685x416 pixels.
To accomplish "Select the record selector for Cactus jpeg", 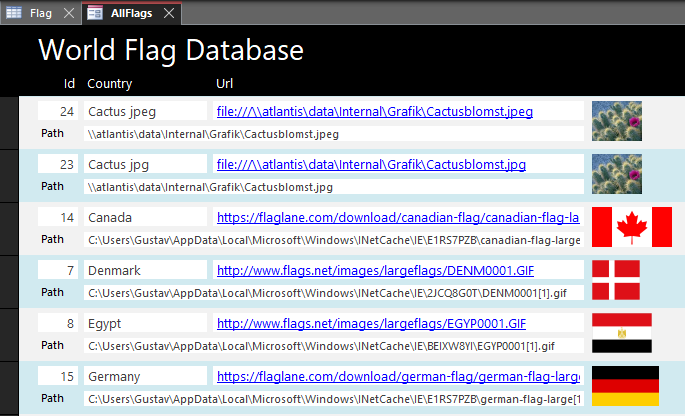I will pyautogui.click(x=9, y=123).
